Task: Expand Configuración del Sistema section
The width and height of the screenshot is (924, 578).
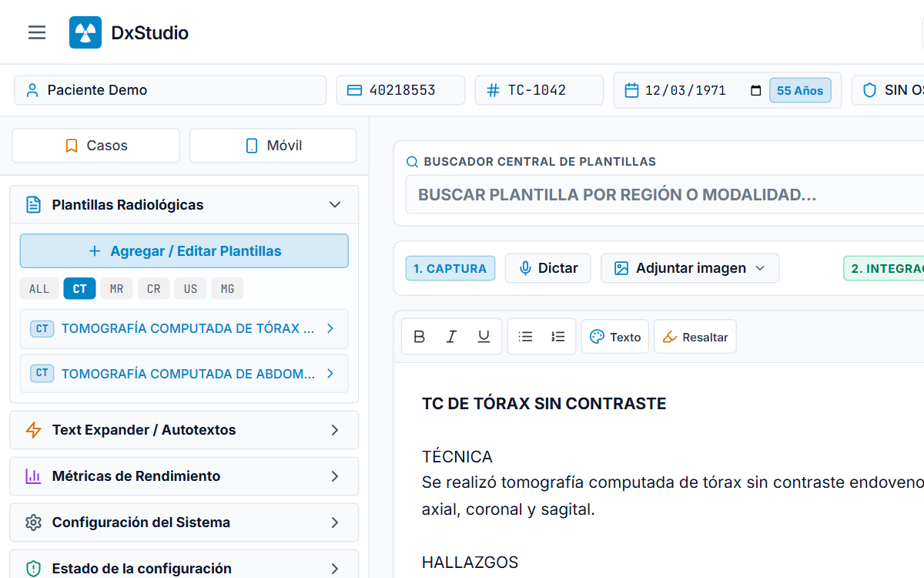Action: click(184, 523)
